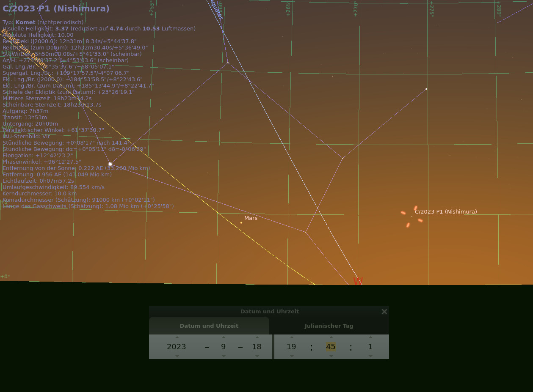
Task: Increment the day value above 18
Action: tap(257, 337)
